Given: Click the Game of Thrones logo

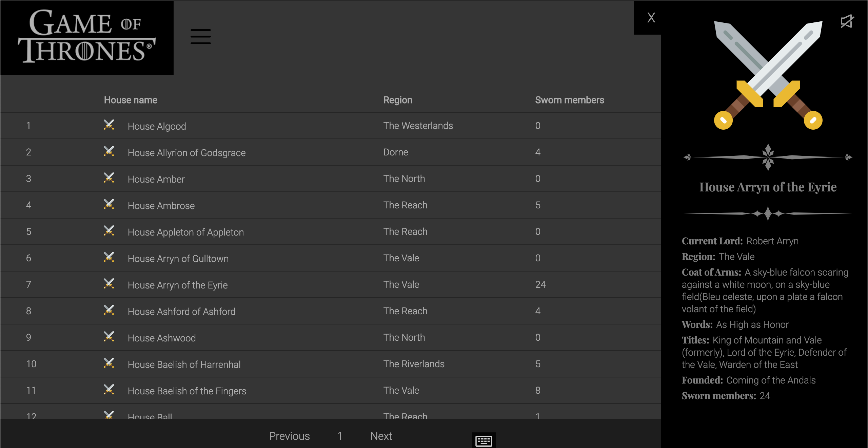Looking at the screenshot, I should tap(87, 37).
